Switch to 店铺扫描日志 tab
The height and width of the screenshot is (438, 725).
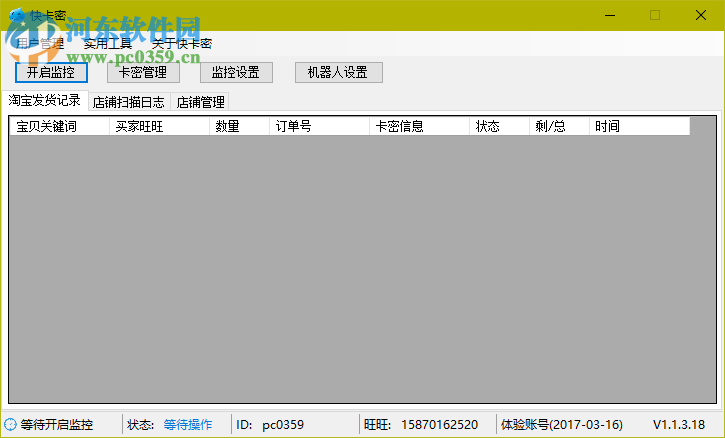tap(129, 102)
